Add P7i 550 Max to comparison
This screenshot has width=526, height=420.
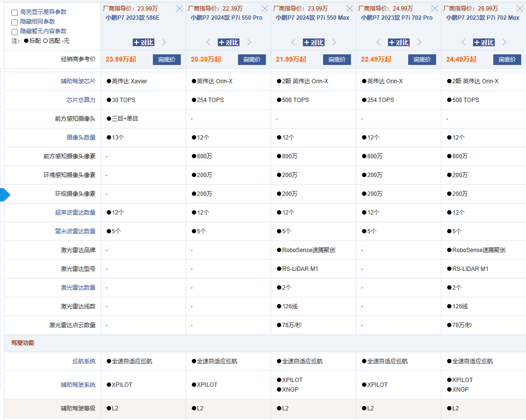click(x=314, y=42)
